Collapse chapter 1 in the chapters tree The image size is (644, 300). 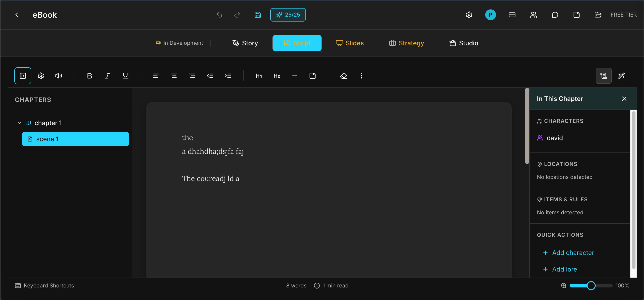pyautogui.click(x=19, y=123)
